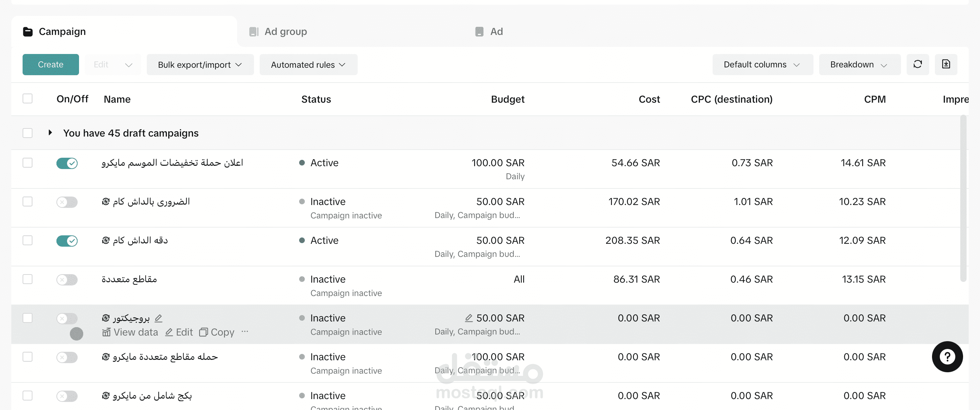Click pencil icon next to بروجيكتور name
980x410 pixels.
click(x=159, y=318)
